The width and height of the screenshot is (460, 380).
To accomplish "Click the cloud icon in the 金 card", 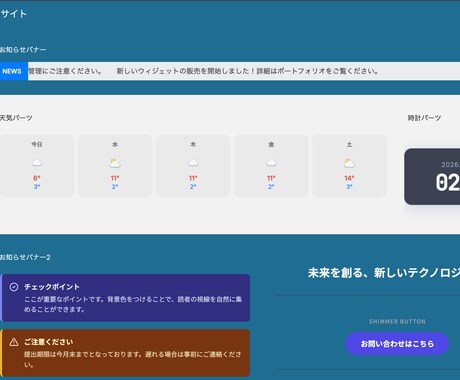I will [271, 163].
